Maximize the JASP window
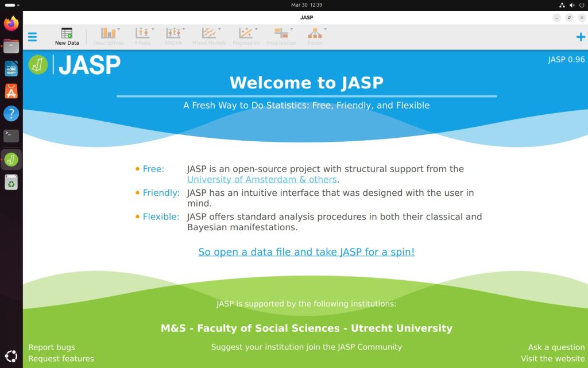 pyautogui.click(x=569, y=18)
